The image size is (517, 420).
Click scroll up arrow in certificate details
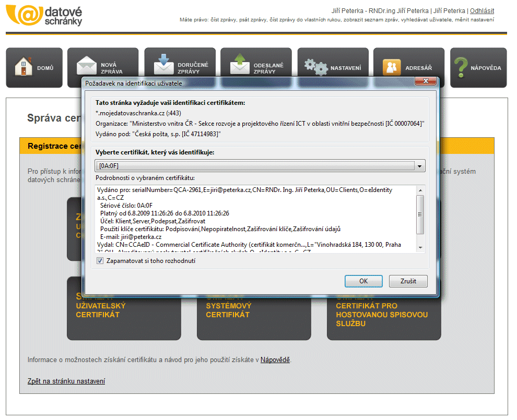click(420, 190)
